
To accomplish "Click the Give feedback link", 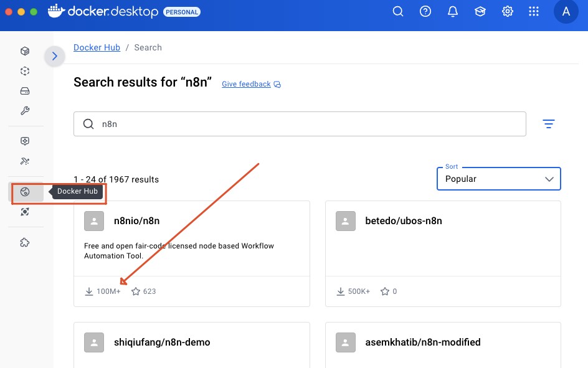I will [246, 84].
